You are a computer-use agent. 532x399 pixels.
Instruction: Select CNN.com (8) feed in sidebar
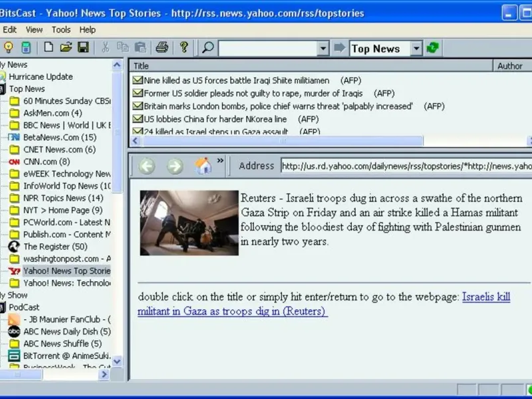pos(47,162)
